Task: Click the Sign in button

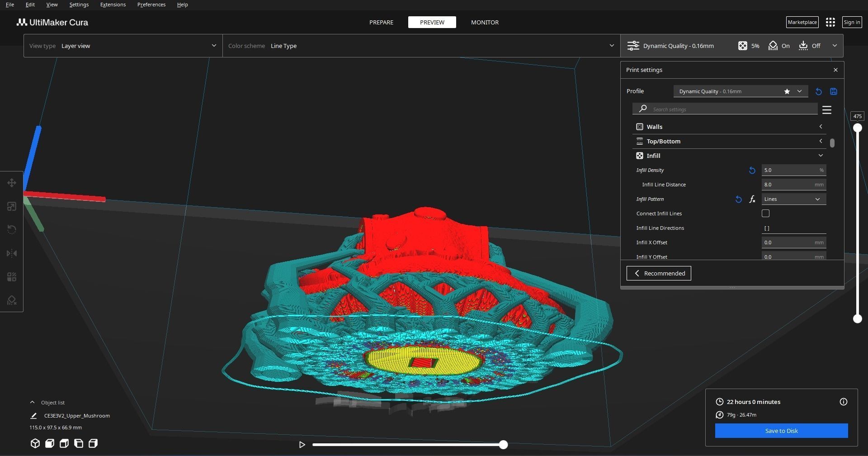Action: (x=852, y=22)
